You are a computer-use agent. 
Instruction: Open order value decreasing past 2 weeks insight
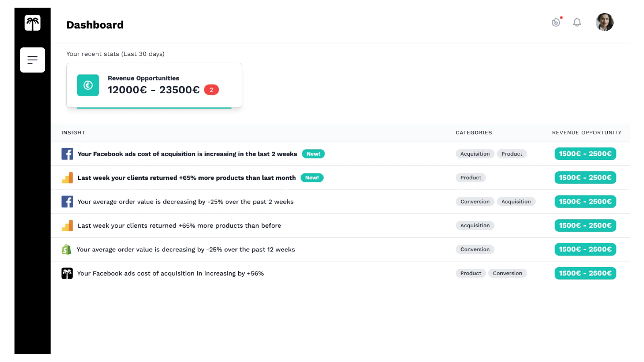[x=186, y=202]
